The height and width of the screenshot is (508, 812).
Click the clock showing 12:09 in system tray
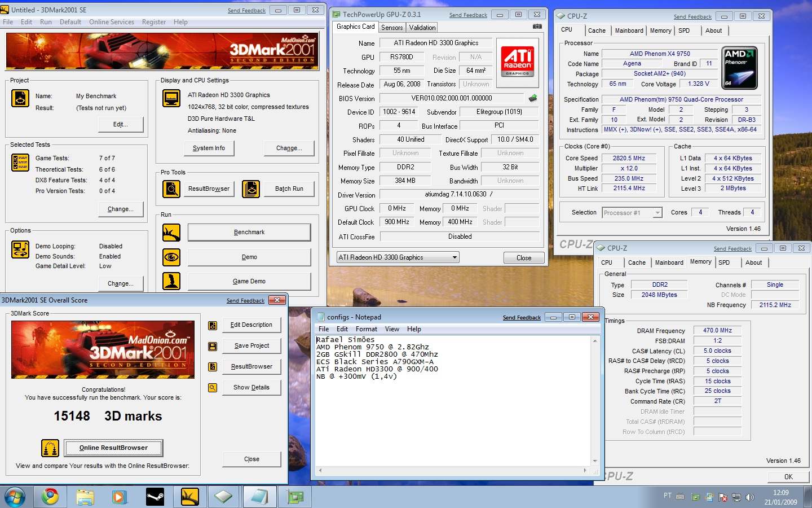(781, 493)
